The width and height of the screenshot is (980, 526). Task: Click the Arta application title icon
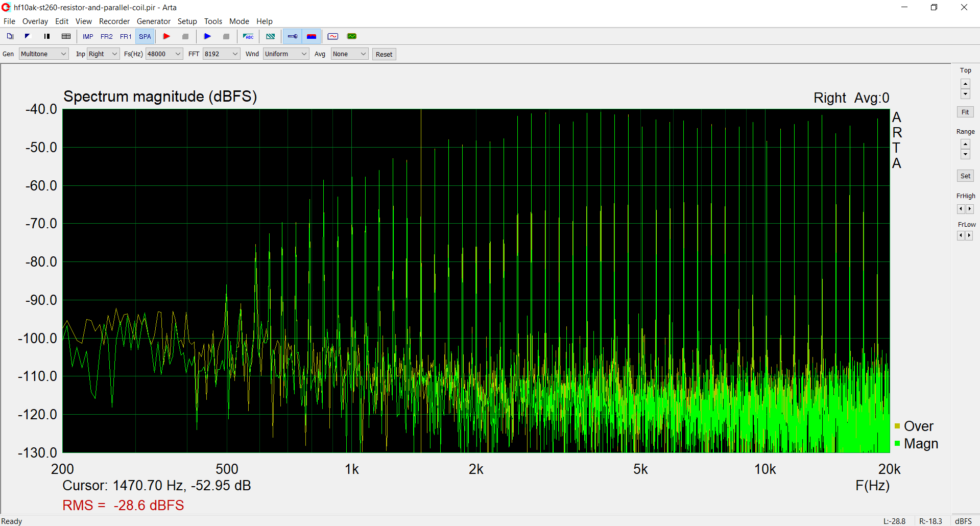click(6, 7)
